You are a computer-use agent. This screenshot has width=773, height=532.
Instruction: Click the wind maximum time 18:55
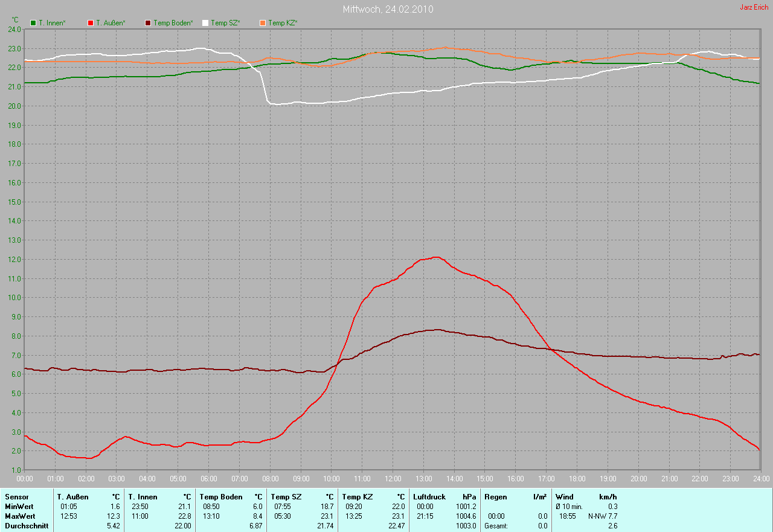point(568,516)
